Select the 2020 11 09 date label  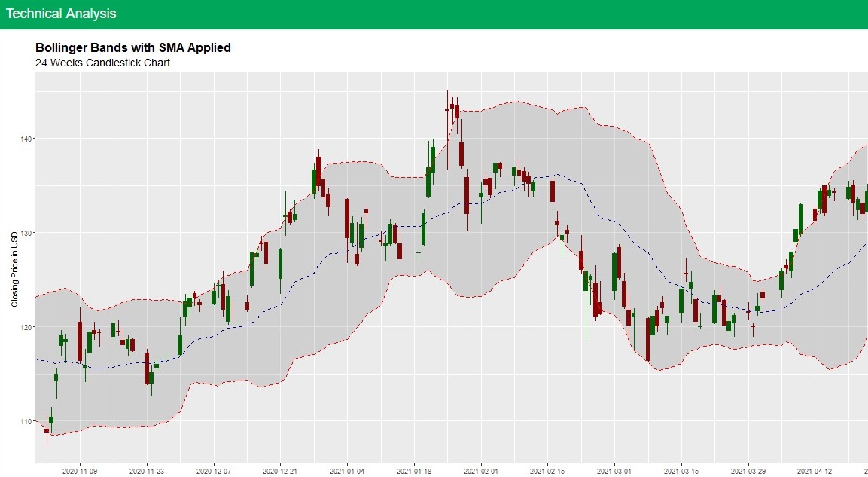(81, 471)
